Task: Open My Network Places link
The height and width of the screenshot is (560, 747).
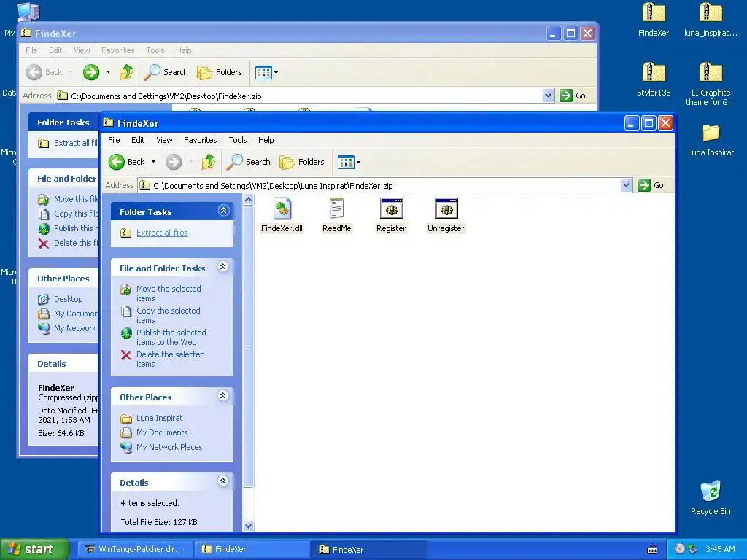Action: 169,447
